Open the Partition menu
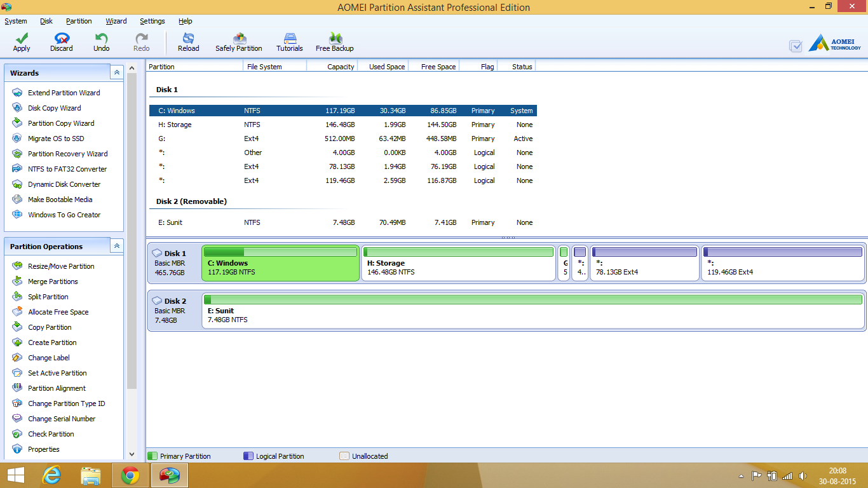The height and width of the screenshot is (488, 868). click(79, 21)
